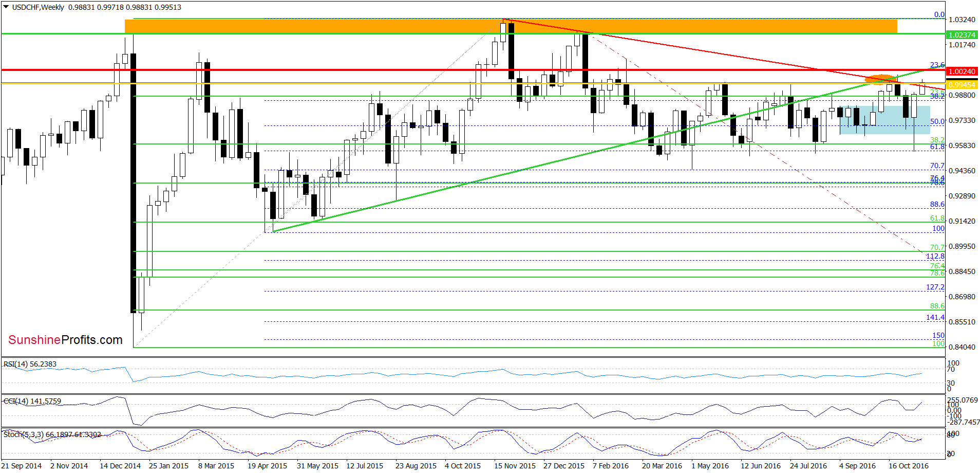
Task: Select the yellow 0.99454 price label
Action: tap(962, 85)
